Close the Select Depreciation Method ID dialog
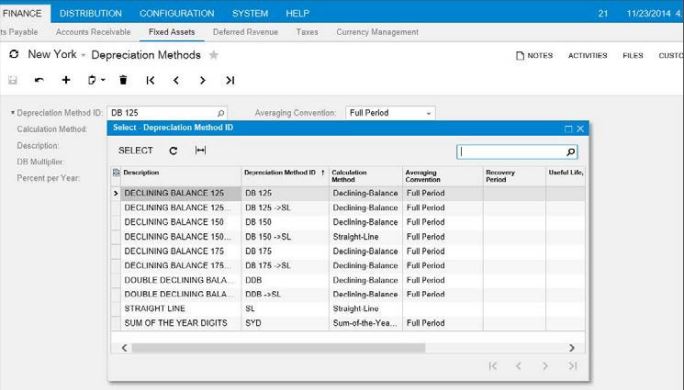 pos(580,129)
